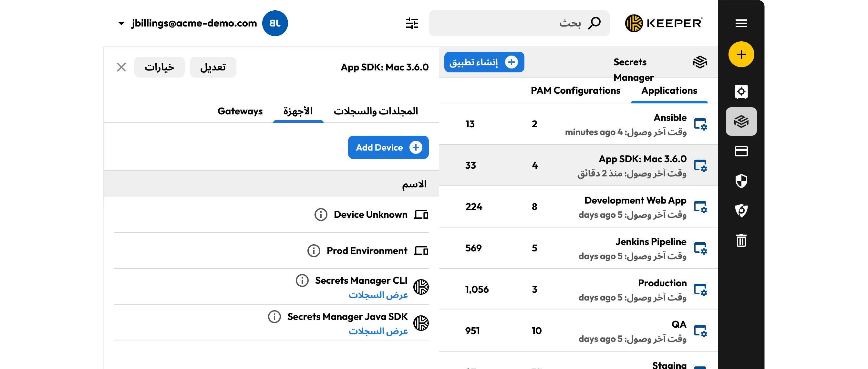Viewport: 868px width, 369px height.
Task: Click the Secrets Manager header layers icon
Action: pos(700,62)
